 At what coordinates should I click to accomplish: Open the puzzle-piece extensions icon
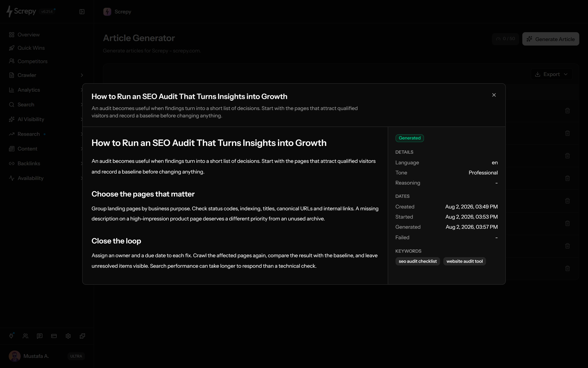82,336
